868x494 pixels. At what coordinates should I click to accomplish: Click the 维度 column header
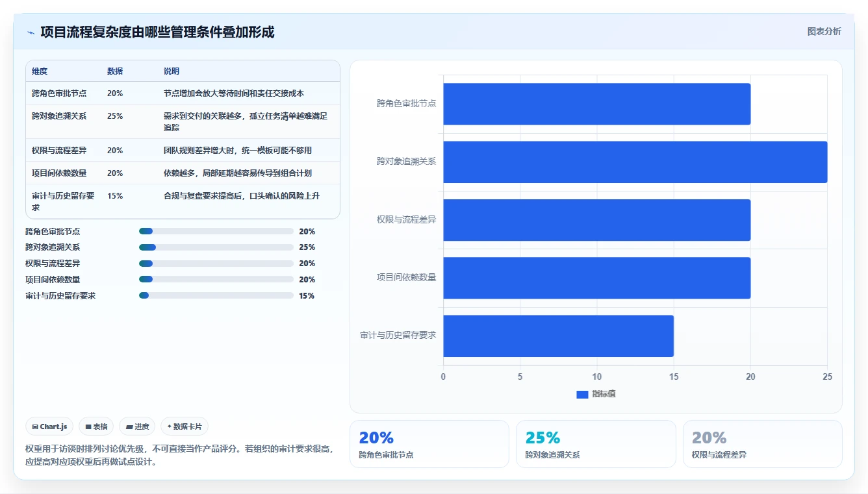pyautogui.click(x=40, y=71)
